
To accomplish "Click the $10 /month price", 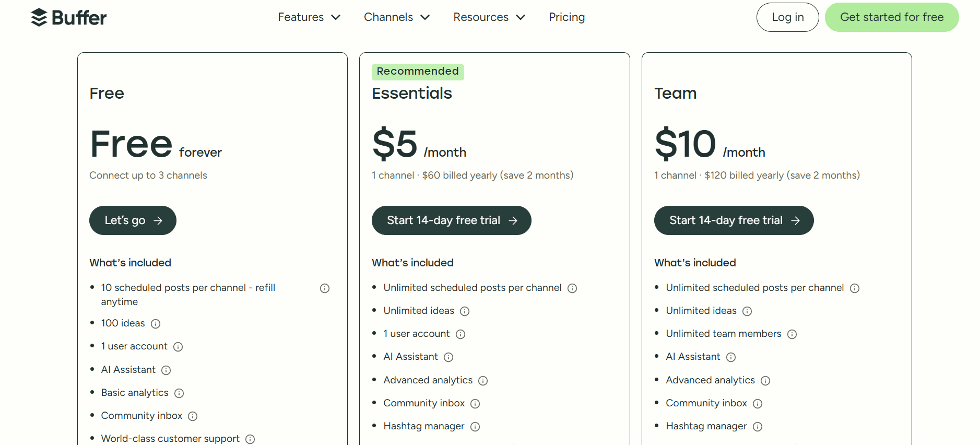I will (x=710, y=144).
